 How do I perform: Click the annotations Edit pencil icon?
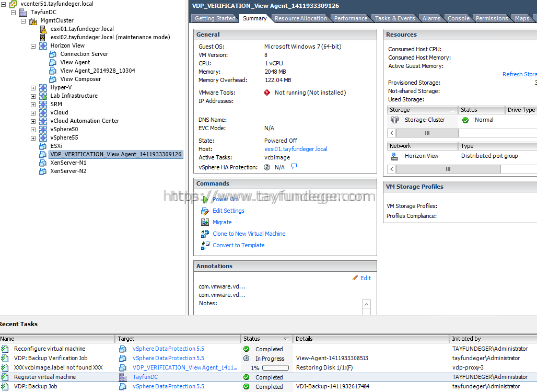pyautogui.click(x=355, y=278)
